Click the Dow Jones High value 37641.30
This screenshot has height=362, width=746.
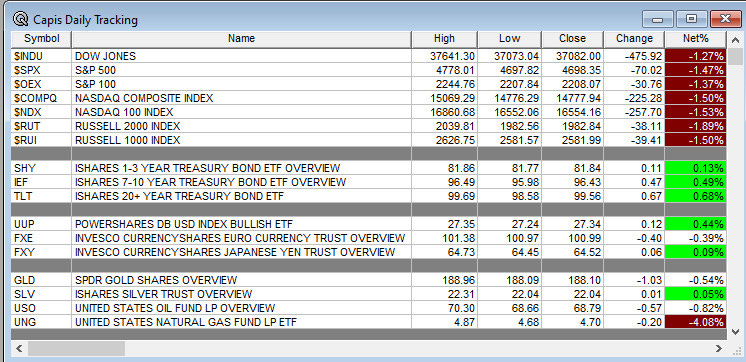tap(444, 56)
